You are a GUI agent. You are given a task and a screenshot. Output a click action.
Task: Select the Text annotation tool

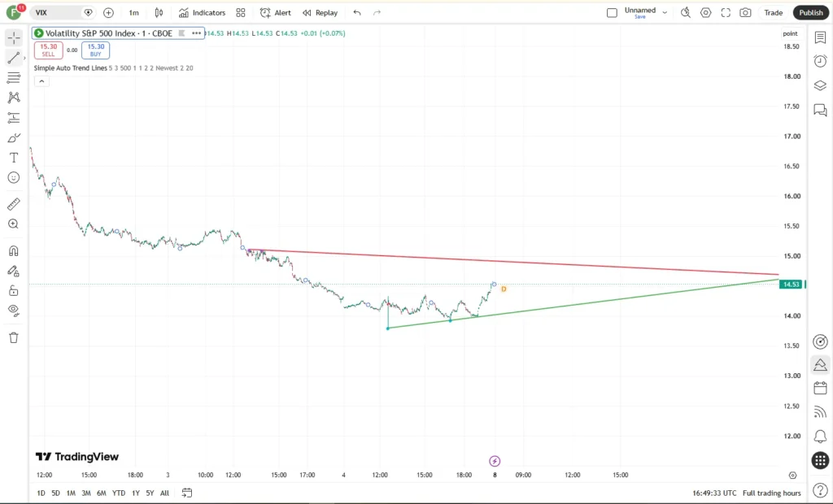(x=14, y=158)
